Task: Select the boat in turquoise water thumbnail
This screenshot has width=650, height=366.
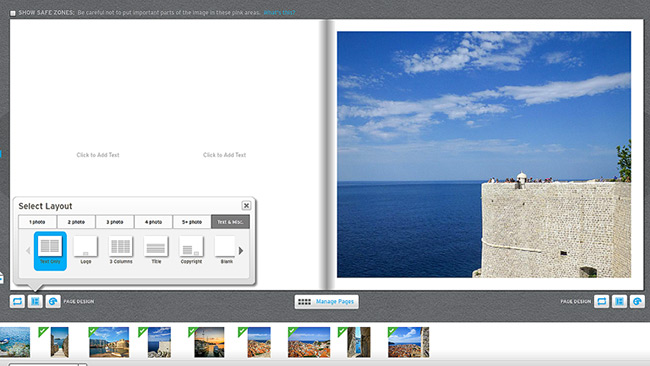Action: 15,342
